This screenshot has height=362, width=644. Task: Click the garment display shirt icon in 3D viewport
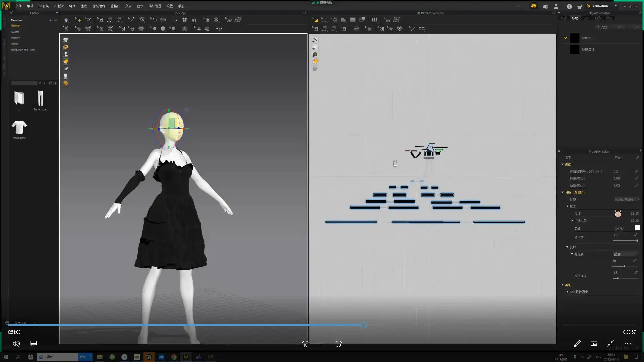[x=66, y=40]
